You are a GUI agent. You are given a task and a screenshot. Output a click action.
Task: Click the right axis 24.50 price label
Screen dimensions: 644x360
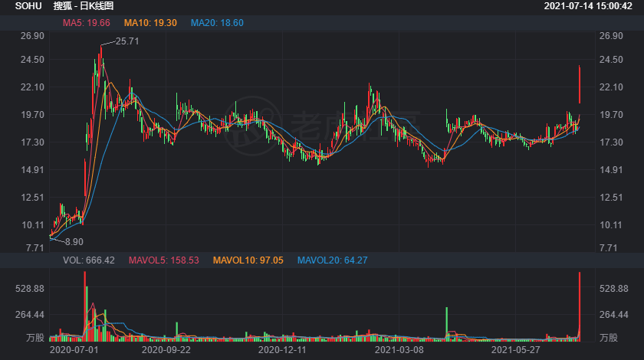pyautogui.click(x=611, y=60)
